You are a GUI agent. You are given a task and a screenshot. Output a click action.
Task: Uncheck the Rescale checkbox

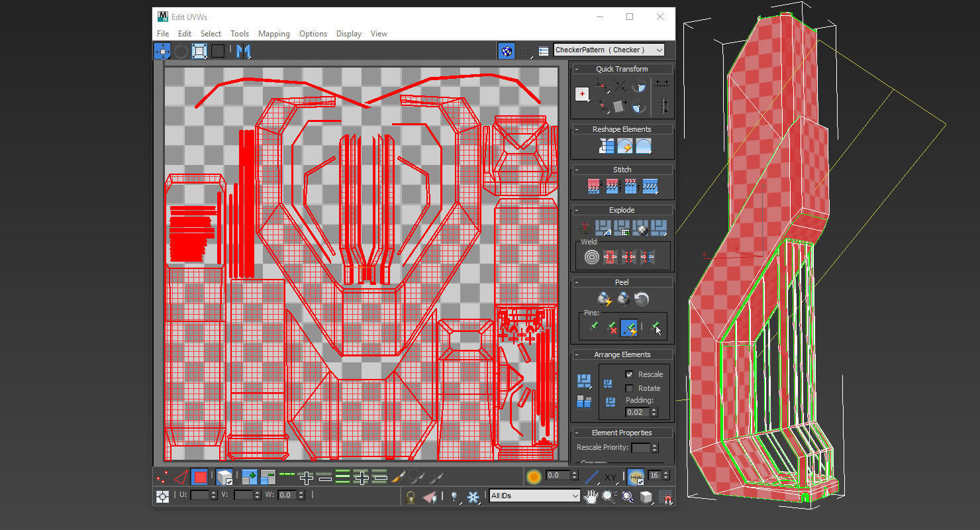(629, 374)
